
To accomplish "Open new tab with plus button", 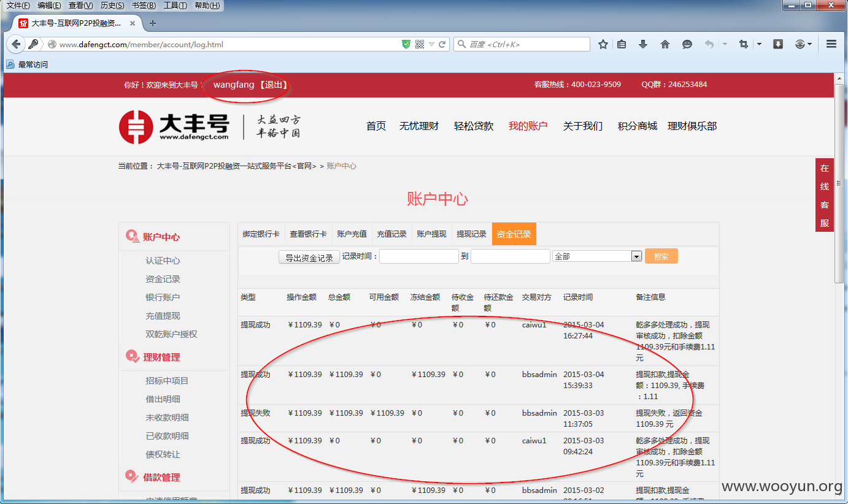I will point(153,23).
